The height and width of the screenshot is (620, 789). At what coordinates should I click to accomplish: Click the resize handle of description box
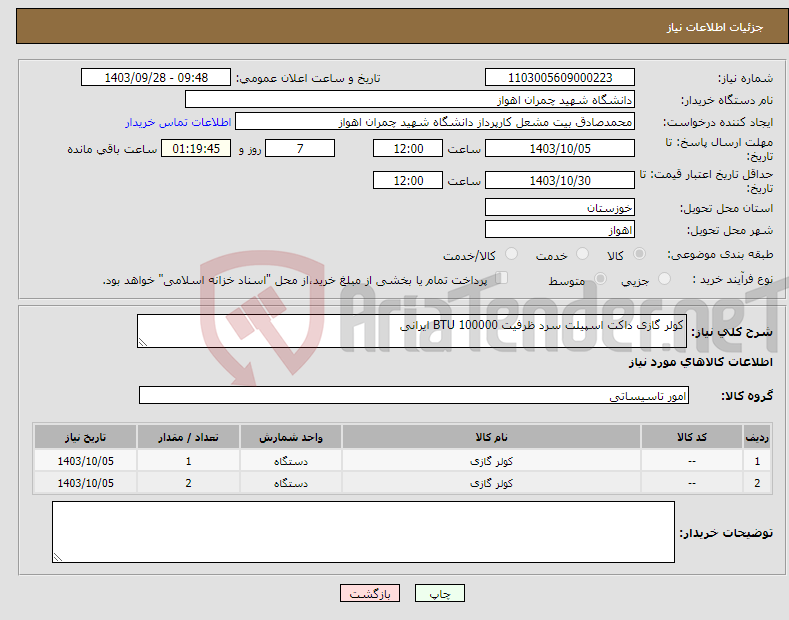point(143,343)
